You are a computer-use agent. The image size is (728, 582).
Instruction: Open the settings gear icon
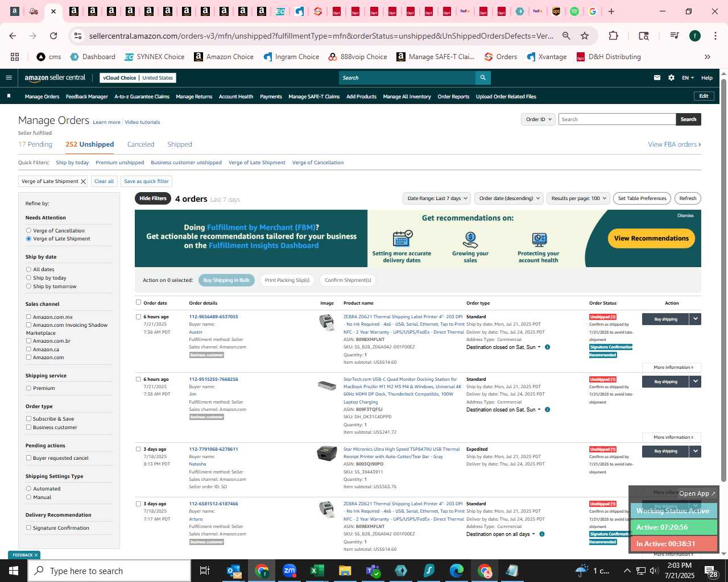(671, 78)
